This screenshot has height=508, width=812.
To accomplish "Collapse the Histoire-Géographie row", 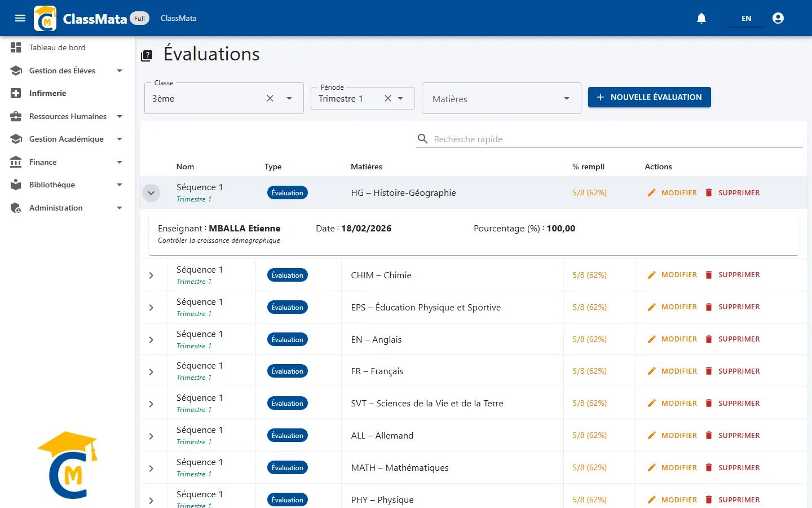I will [151, 193].
